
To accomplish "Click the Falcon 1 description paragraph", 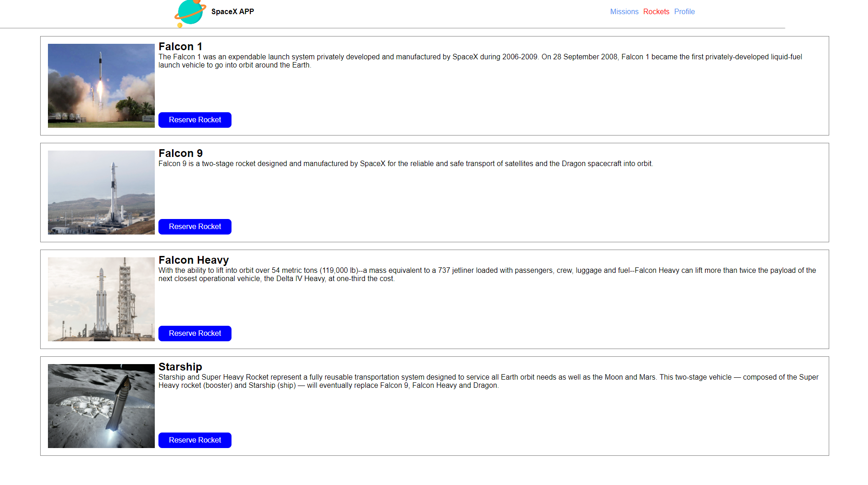I will click(x=480, y=61).
